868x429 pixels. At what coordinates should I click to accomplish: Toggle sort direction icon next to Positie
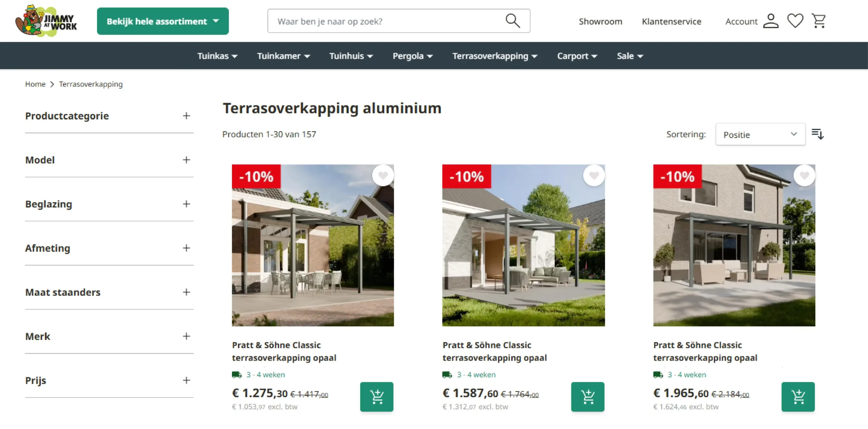[817, 134]
